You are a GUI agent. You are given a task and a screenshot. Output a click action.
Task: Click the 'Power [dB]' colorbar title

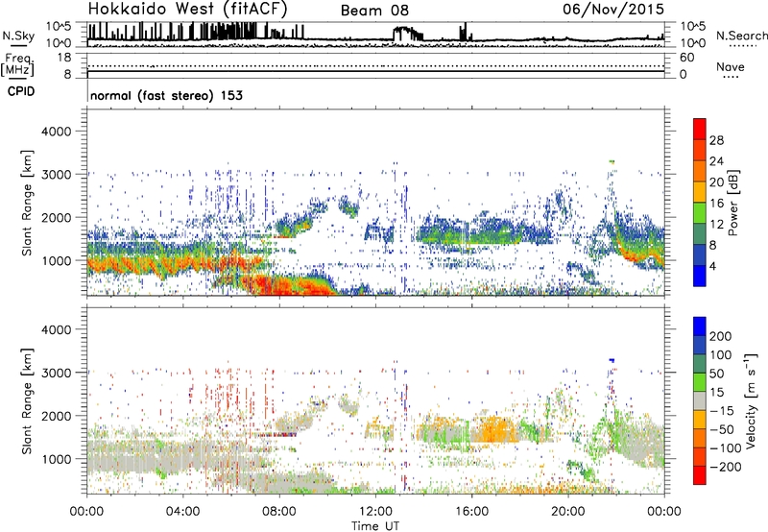733,203
